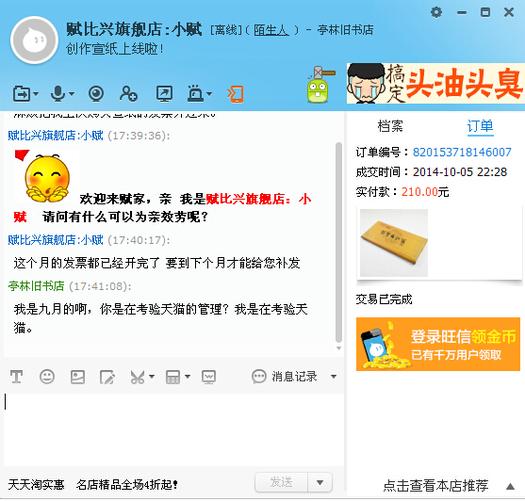Image resolution: width=525 pixels, height=501 pixels.
Task: Click the calculator icon in toolbar
Action: [x=173, y=377]
